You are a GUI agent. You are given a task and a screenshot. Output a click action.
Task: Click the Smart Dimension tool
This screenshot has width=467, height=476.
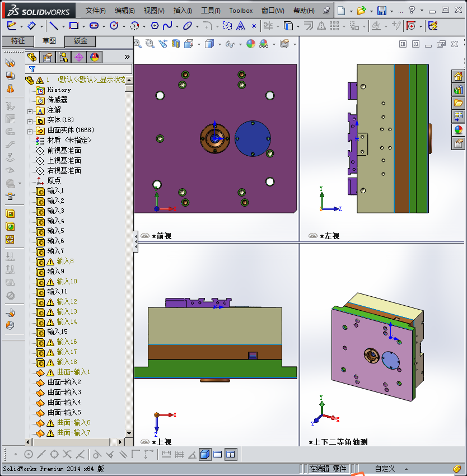(31, 26)
